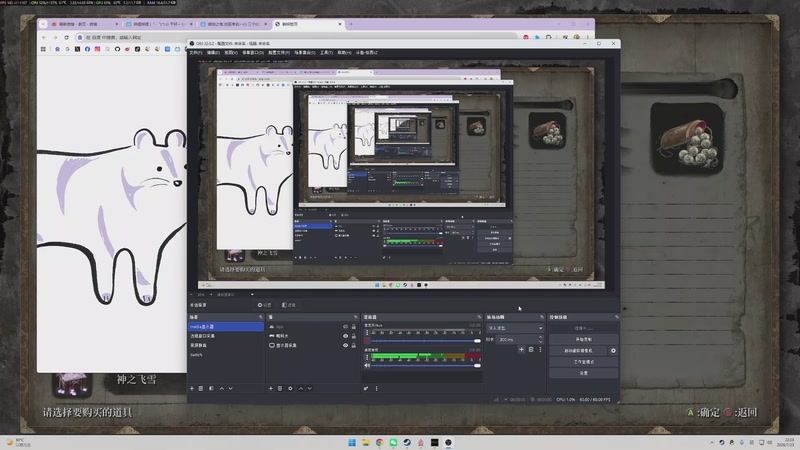Open GitHub bookmark in Chrome bookmarks bar
Viewport: 800px width, 450px height.
[x=117, y=49]
